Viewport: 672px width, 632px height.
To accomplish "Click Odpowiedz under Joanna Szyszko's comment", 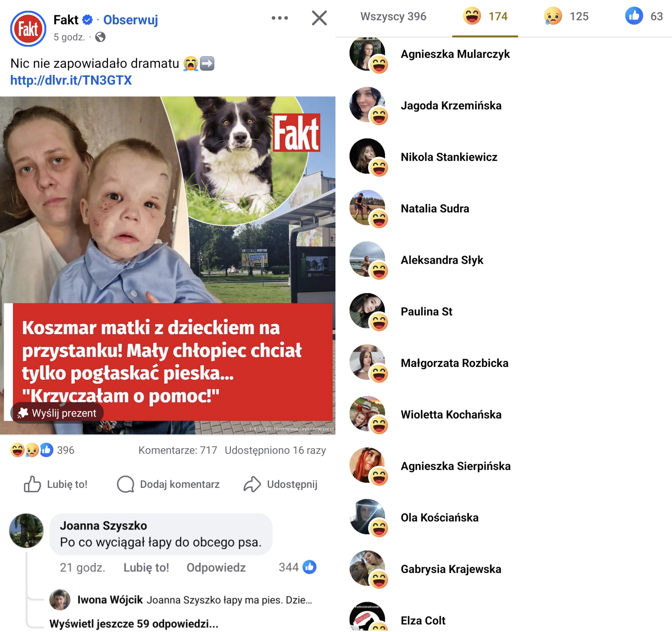I will [x=216, y=567].
